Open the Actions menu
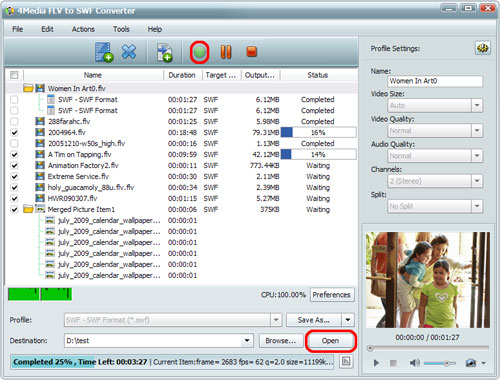Viewport: 500px width, 380px height. 83,29
